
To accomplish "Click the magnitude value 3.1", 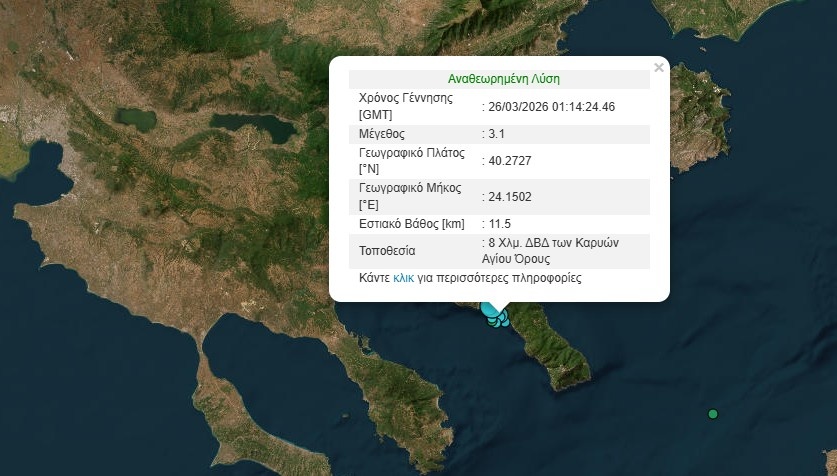I will point(496,133).
